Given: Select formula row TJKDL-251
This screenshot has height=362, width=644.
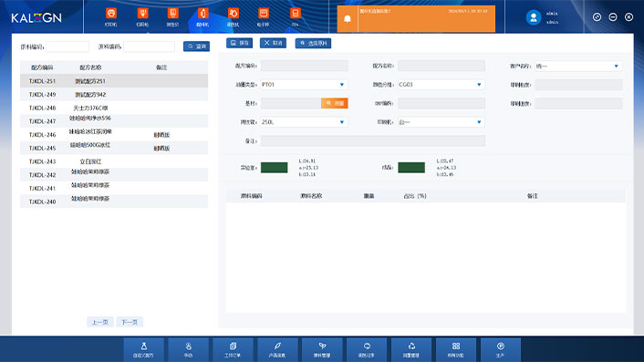Looking at the screenshot, I should tap(114, 81).
